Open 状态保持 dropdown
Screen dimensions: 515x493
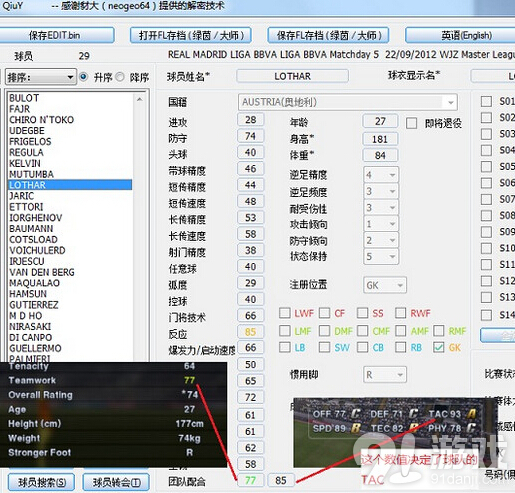pyautogui.click(x=380, y=256)
